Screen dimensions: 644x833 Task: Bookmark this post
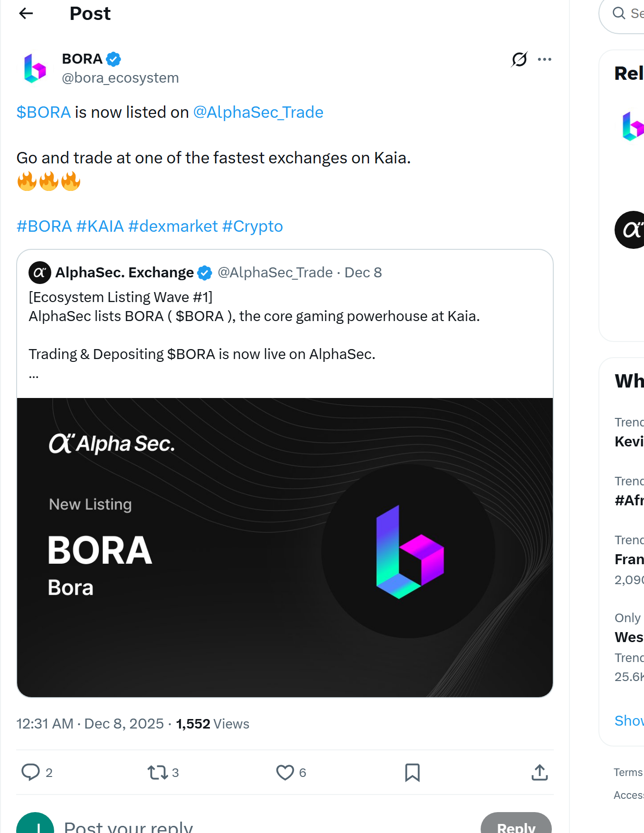tap(412, 773)
